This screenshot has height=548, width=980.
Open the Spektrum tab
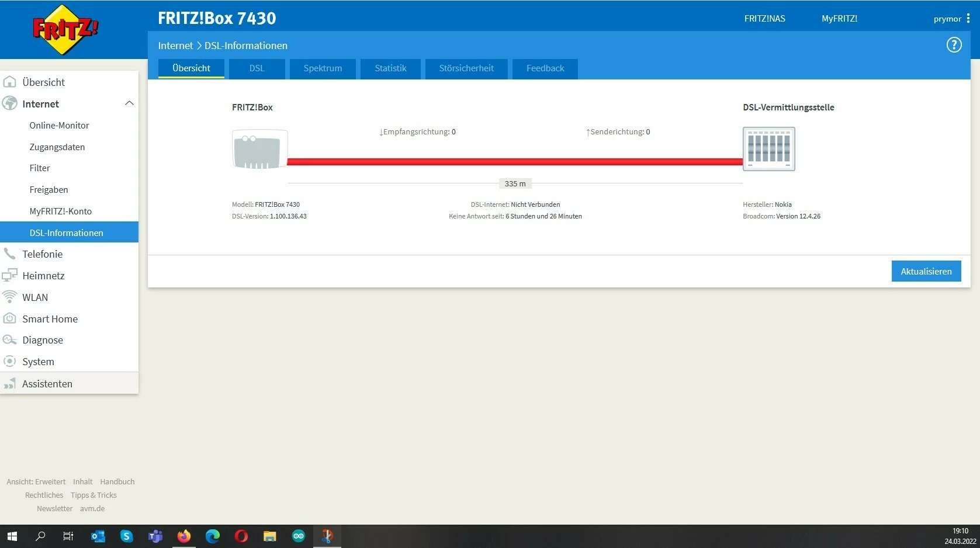click(323, 68)
